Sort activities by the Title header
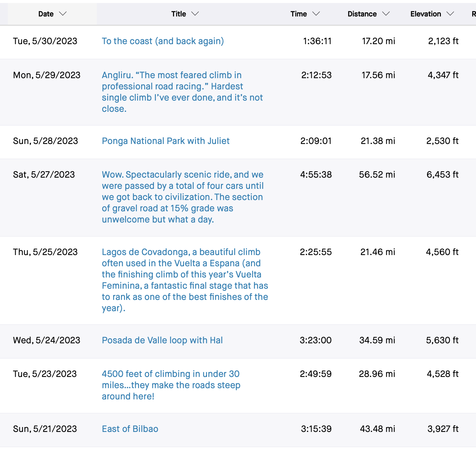476x451 pixels. pos(179,14)
